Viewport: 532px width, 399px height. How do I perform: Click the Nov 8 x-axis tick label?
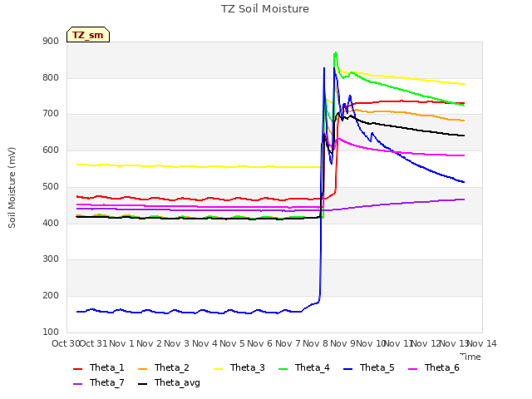316,343
